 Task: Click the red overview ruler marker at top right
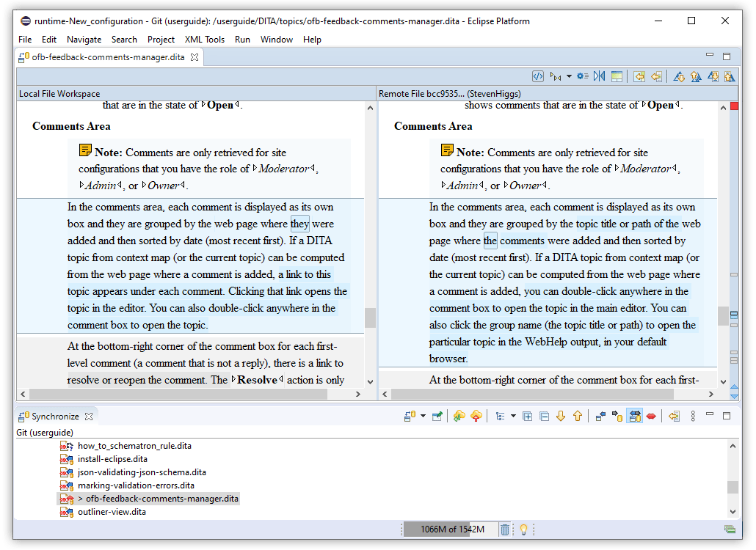tap(734, 106)
